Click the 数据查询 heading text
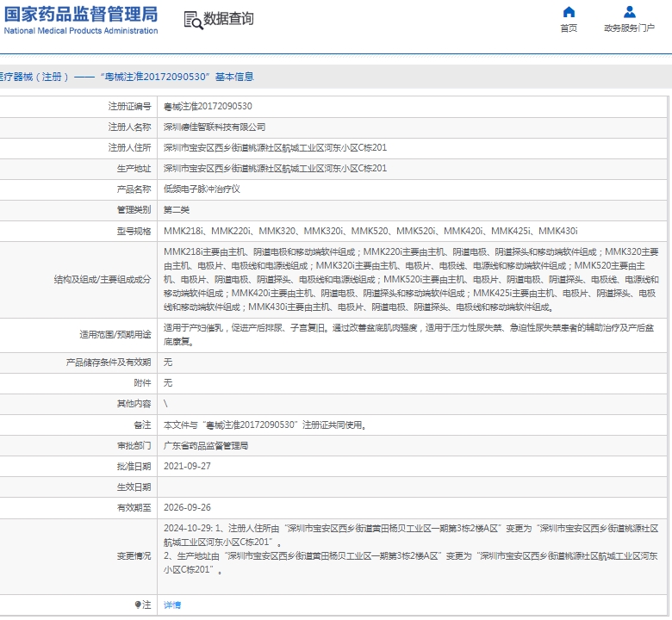Viewport: 672px width, 620px height. [228, 19]
